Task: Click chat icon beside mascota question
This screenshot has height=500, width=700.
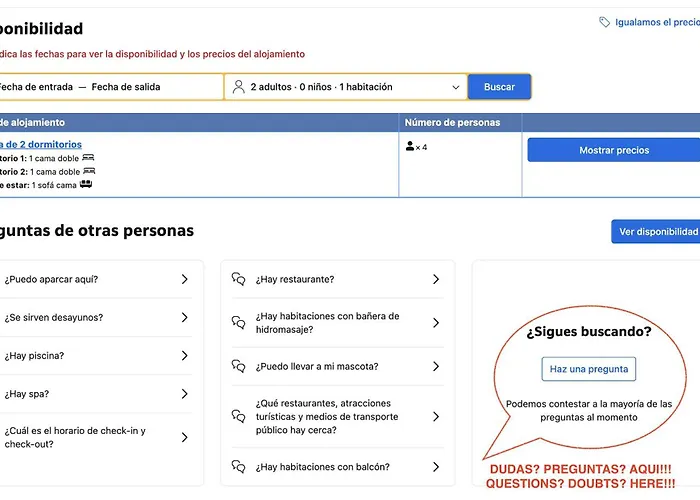Action: pyautogui.click(x=238, y=367)
